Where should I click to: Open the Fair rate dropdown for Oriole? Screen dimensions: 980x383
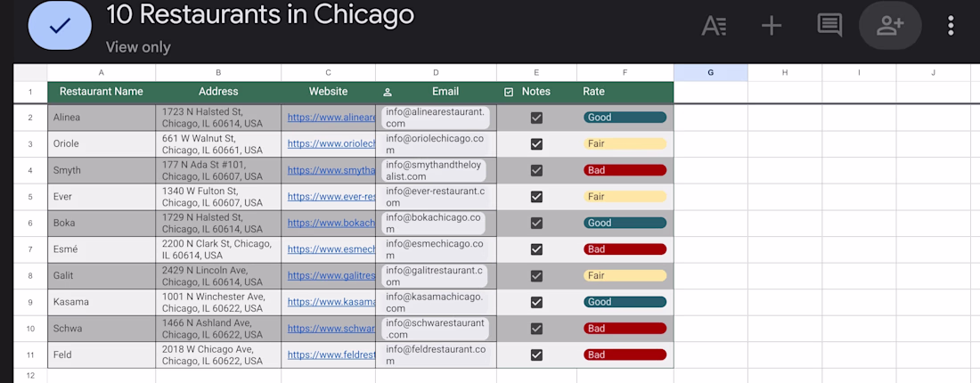click(625, 143)
